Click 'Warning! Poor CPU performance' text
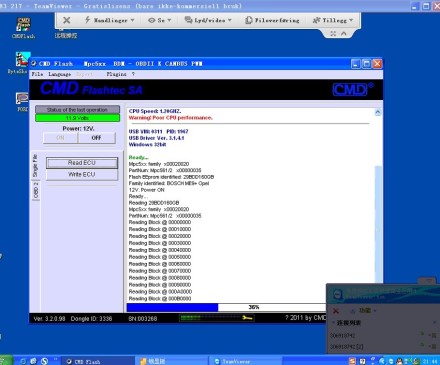 tap(170, 118)
